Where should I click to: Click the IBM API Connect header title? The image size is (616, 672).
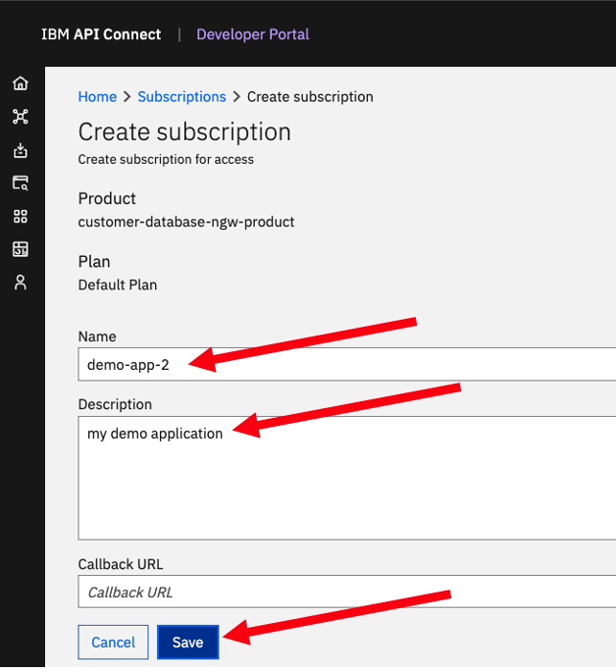tap(101, 34)
